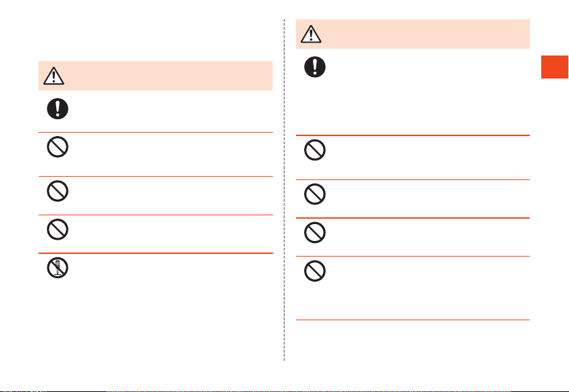
Task: Select the right column's black exclamation mandatory icon
Action: pyautogui.click(x=314, y=67)
